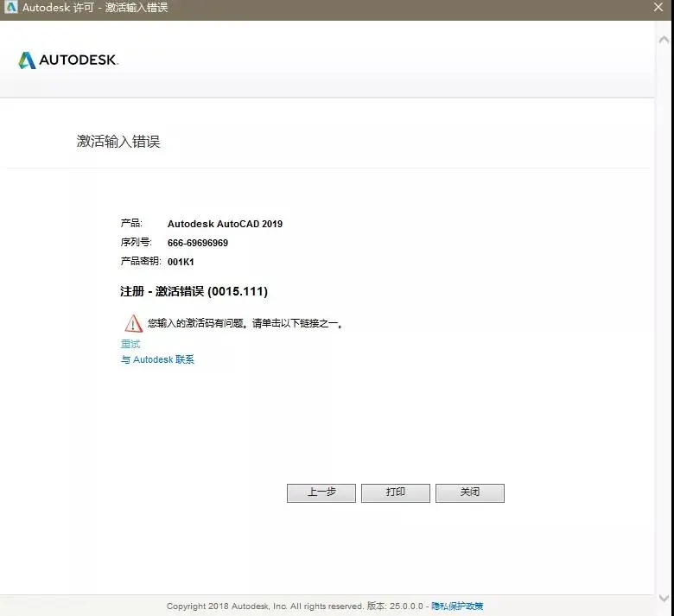The height and width of the screenshot is (616, 674).
Task: Click the 您输入的激活码有问题 message
Action: [x=245, y=323]
